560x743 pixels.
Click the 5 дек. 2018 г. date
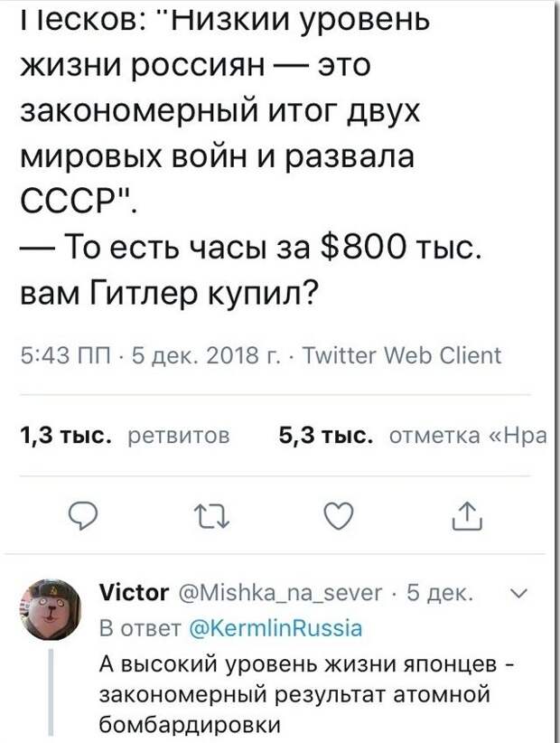(206, 355)
